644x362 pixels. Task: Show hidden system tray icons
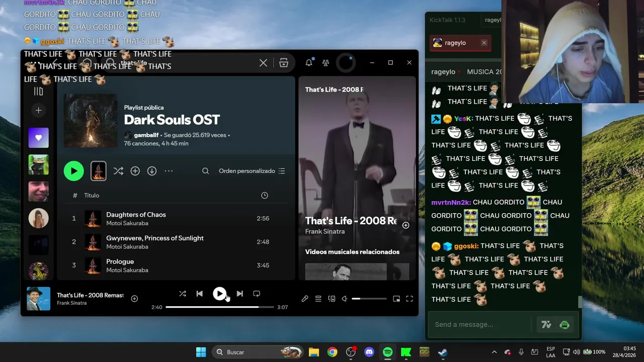[x=494, y=352]
